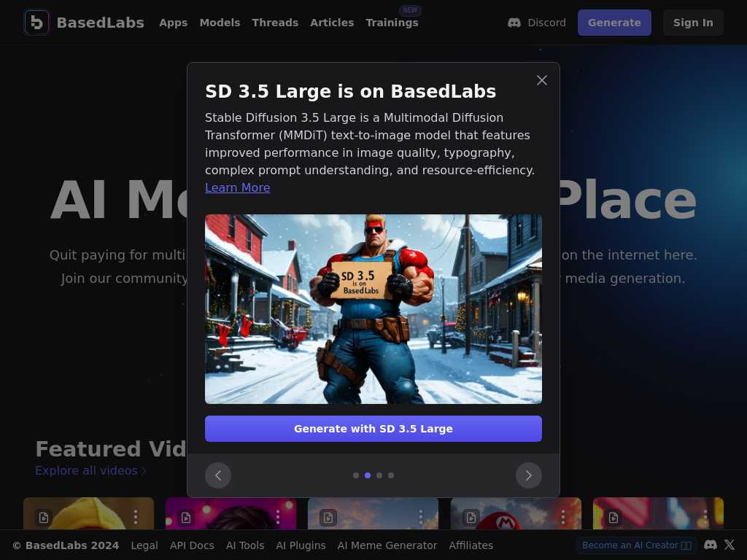Open options menu on pink background card
Screen dimensions: 747x560
(x=278, y=517)
